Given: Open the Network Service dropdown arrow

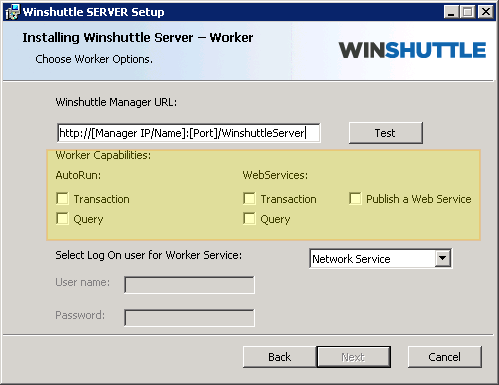Looking at the screenshot, I should 443,258.
